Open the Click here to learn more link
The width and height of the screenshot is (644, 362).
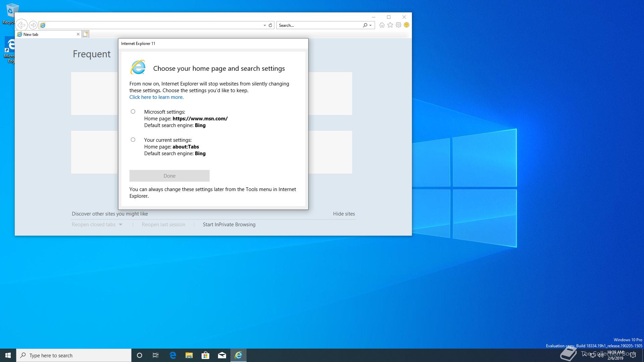point(156,97)
